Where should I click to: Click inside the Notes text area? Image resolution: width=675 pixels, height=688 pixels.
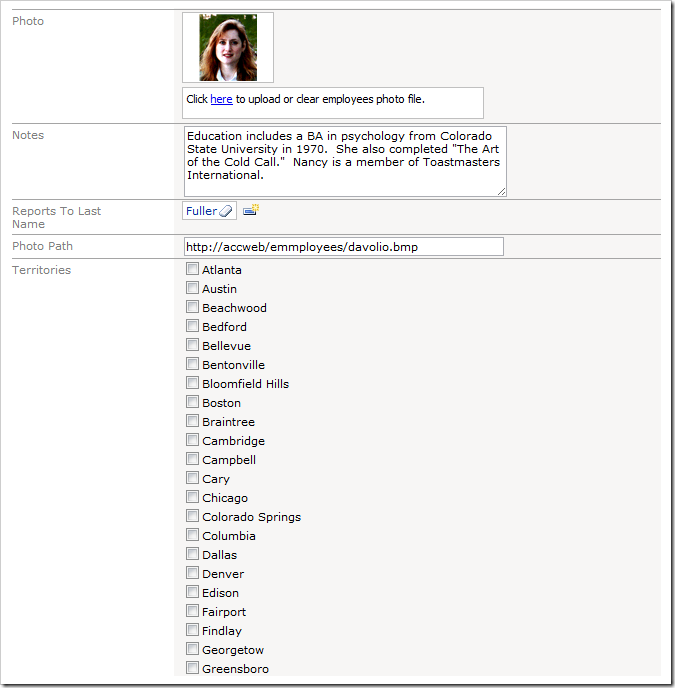pyautogui.click(x=345, y=161)
